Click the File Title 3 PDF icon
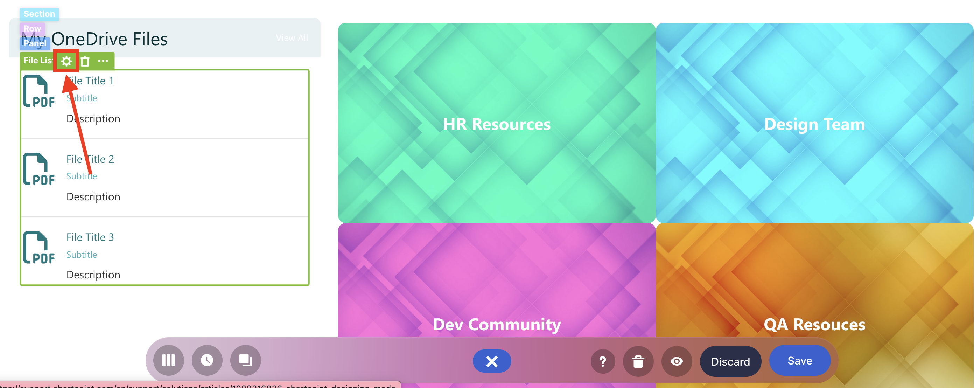 (x=39, y=248)
